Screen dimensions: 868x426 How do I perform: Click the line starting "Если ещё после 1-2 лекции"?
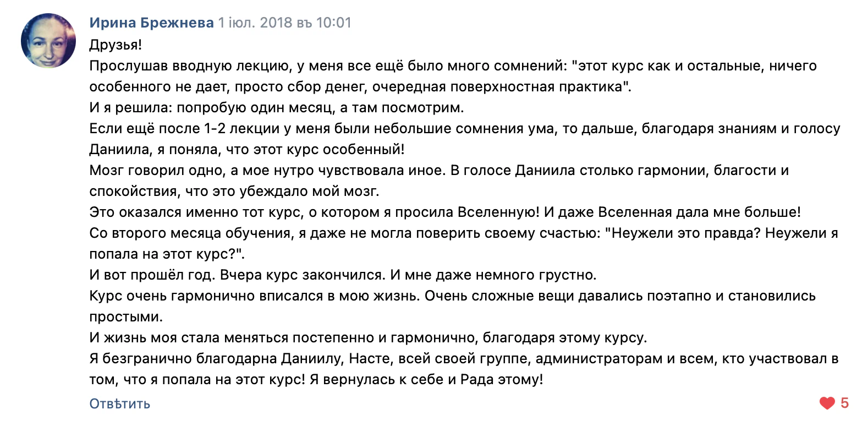click(x=465, y=129)
